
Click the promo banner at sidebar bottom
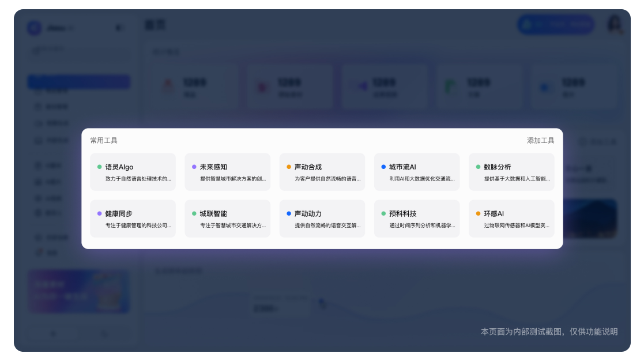(78, 292)
